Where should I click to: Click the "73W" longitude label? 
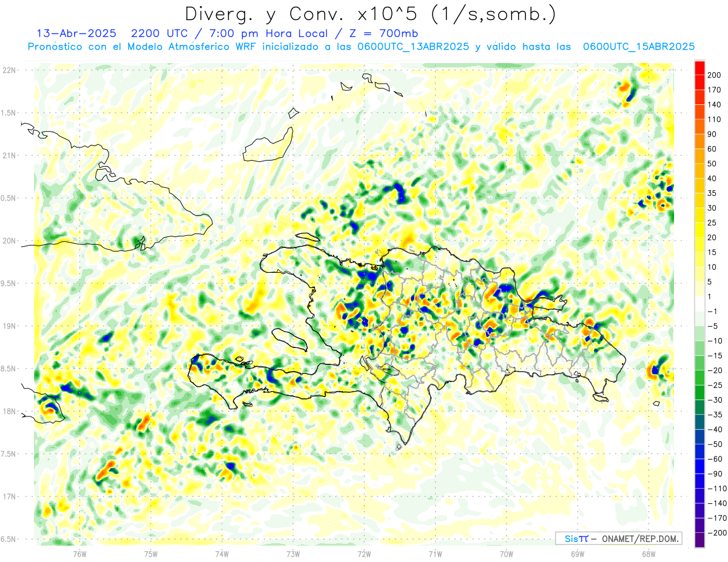click(292, 554)
